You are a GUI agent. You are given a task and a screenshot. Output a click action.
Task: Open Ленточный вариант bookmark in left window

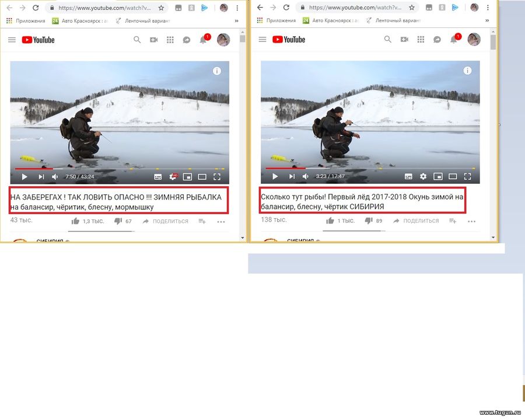pos(143,21)
